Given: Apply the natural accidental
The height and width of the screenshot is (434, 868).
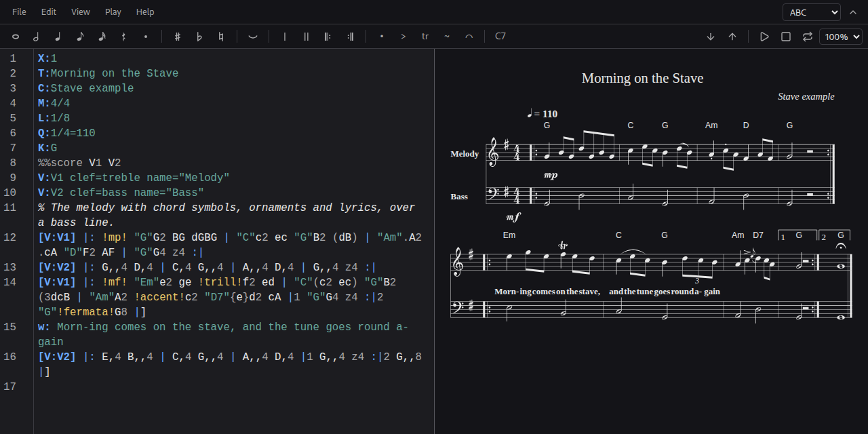Looking at the screenshot, I should coord(221,37).
